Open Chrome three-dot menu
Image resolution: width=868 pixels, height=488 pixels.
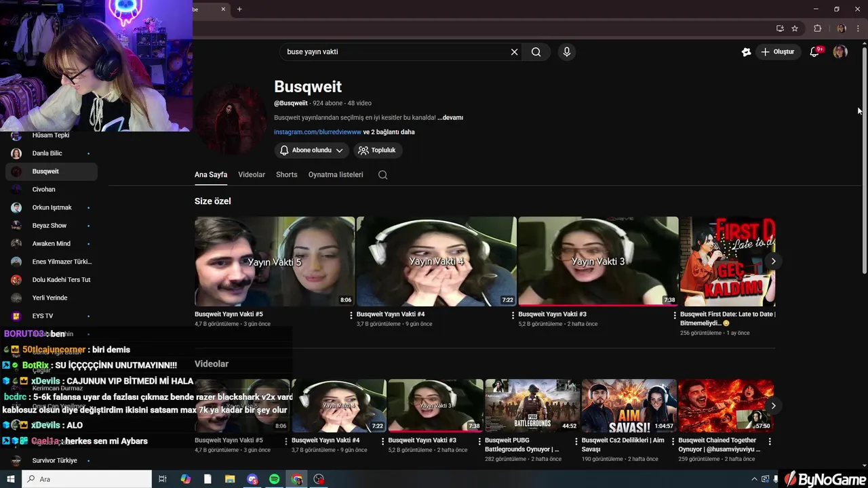coord(858,28)
